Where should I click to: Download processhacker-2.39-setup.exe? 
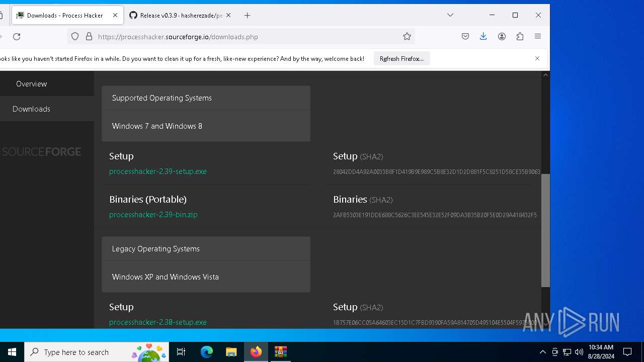(x=158, y=171)
